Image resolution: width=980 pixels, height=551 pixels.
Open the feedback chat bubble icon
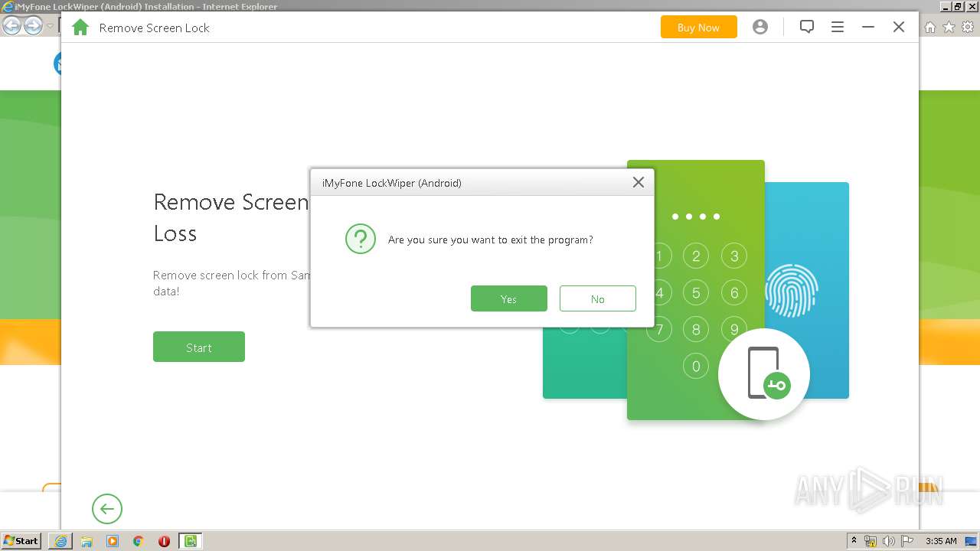tap(806, 27)
